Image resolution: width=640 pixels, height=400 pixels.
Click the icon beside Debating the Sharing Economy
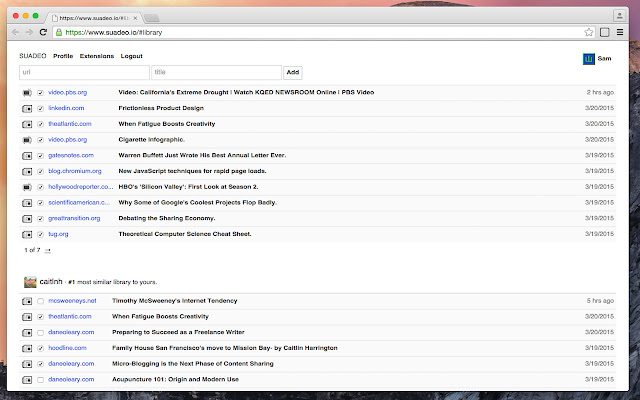27,219
